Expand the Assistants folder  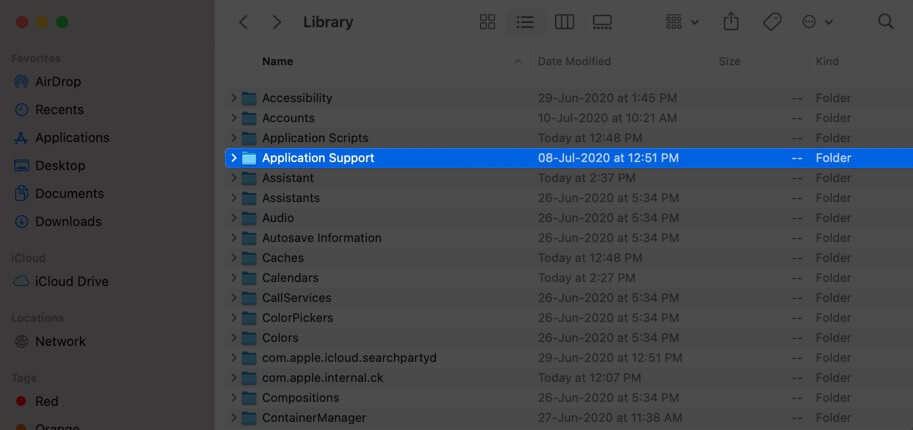coord(233,198)
